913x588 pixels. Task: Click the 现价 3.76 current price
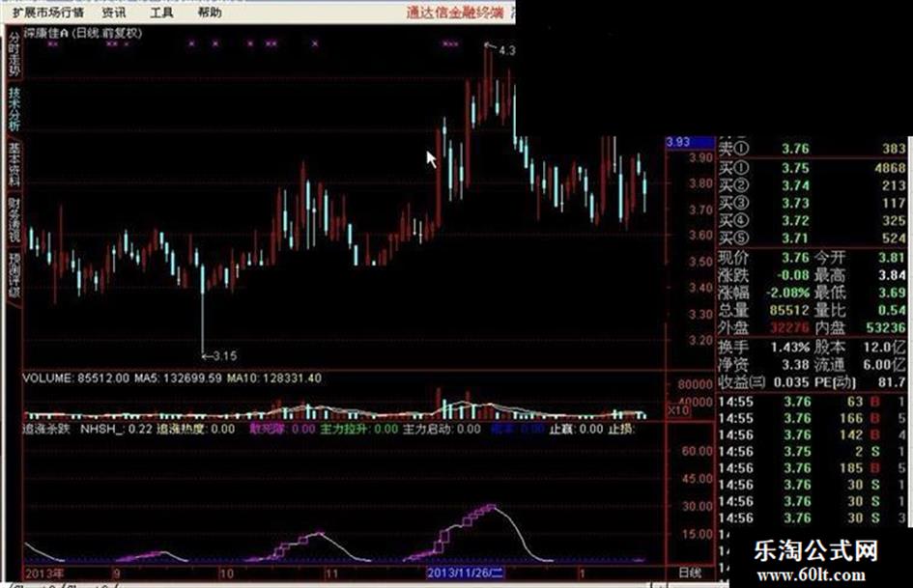click(763, 258)
